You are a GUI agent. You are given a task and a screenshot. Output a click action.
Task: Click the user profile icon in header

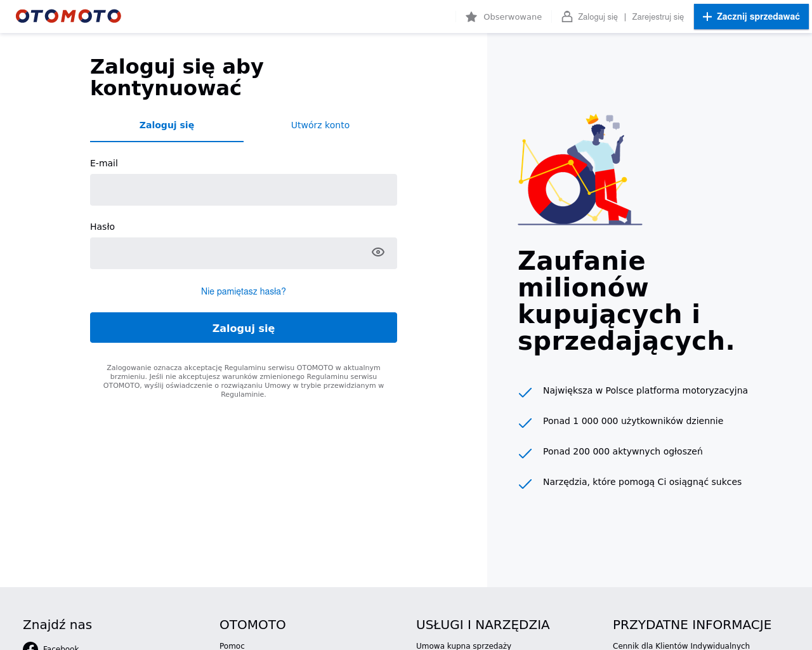(567, 17)
